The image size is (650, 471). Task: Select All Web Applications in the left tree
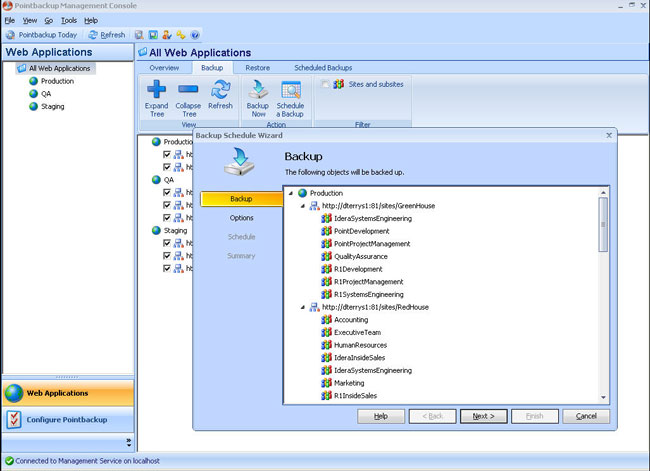(56, 68)
